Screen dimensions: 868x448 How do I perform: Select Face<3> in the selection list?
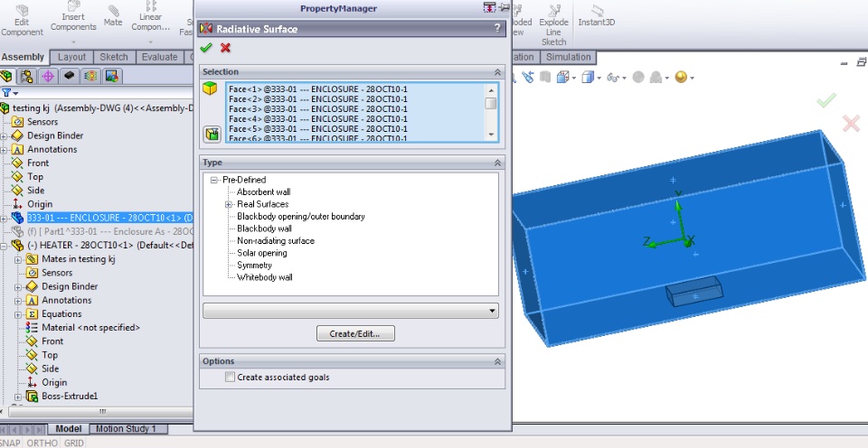[317, 109]
